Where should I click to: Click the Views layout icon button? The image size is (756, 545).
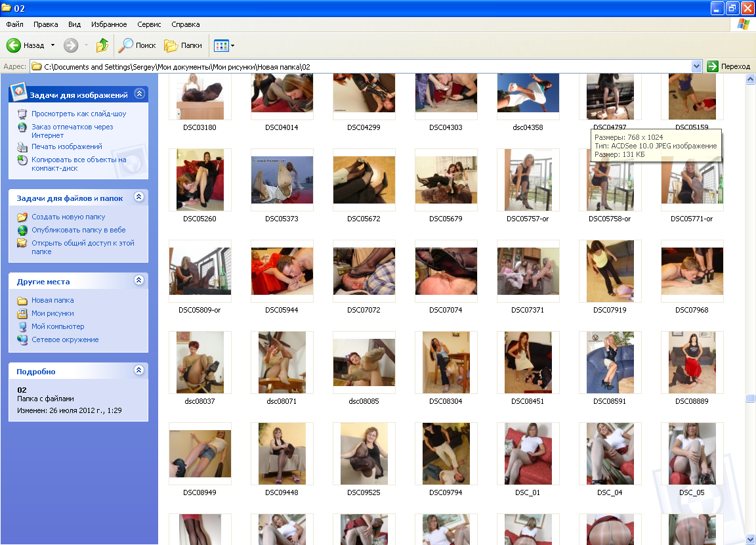pyautogui.click(x=220, y=46)
